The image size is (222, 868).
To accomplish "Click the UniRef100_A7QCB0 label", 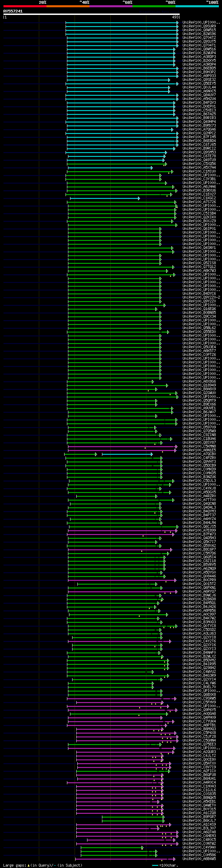I will point(199,454).
